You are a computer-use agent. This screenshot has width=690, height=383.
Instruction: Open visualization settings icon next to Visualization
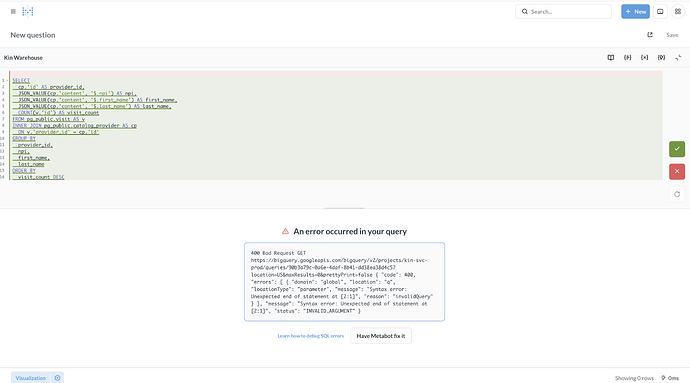pyautogui.click(x=57, y=378)
